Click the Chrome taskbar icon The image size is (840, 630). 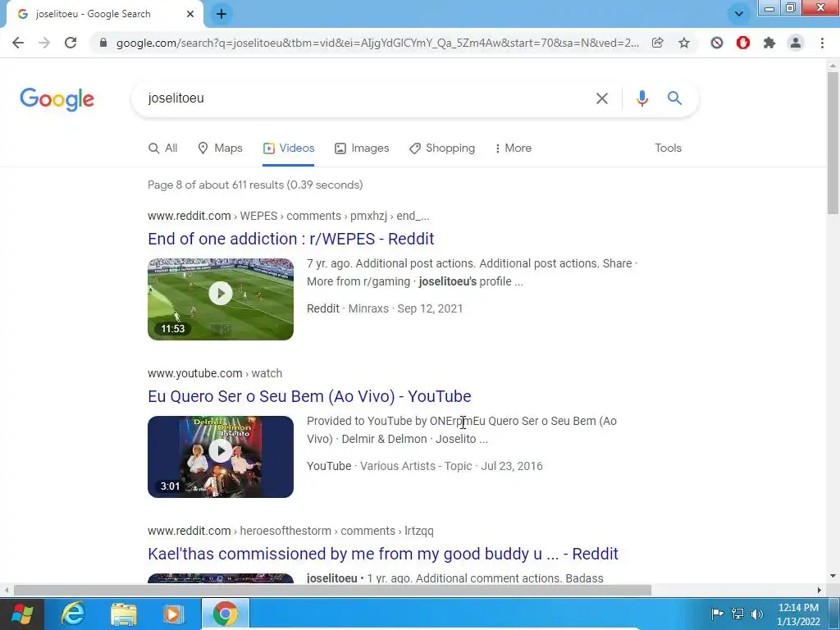point(225,614)
